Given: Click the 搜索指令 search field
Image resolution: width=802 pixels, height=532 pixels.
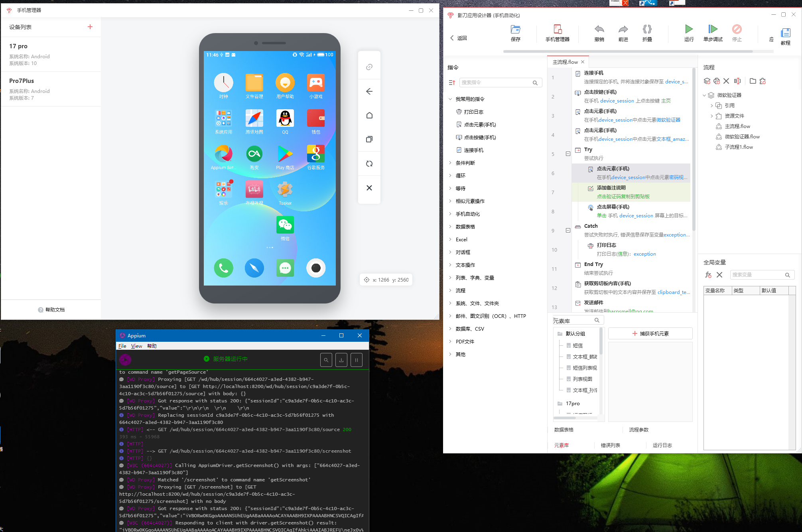Looking at the screenshot, I should click(x=501, y=83).
